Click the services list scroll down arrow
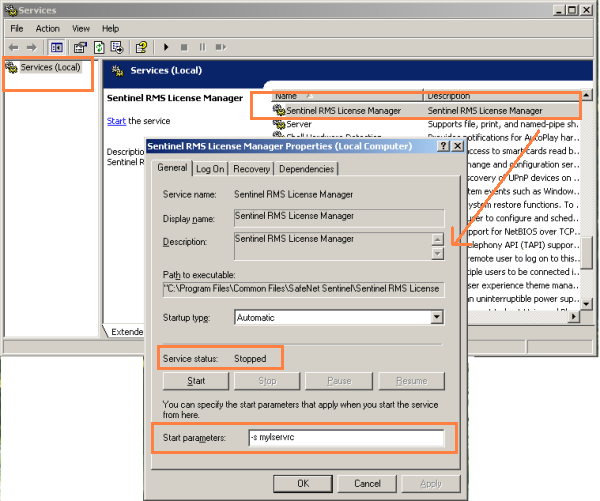The image size is (600, 501). 586,304
